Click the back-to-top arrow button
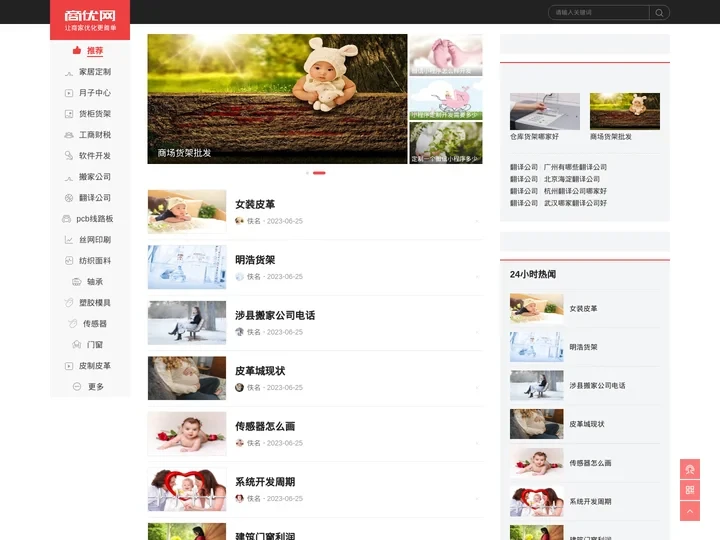Image resolution: width=720 pixels, height=540 pixels. pyautogui.click(x=690, y=511)
